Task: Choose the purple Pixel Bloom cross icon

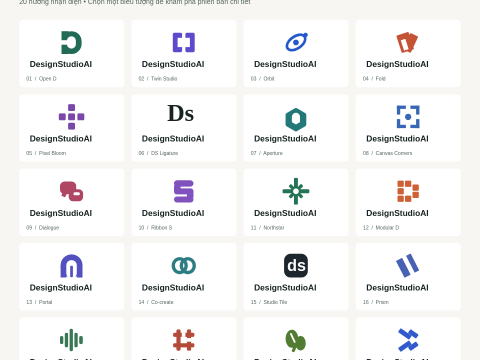Action: point(71,117)
